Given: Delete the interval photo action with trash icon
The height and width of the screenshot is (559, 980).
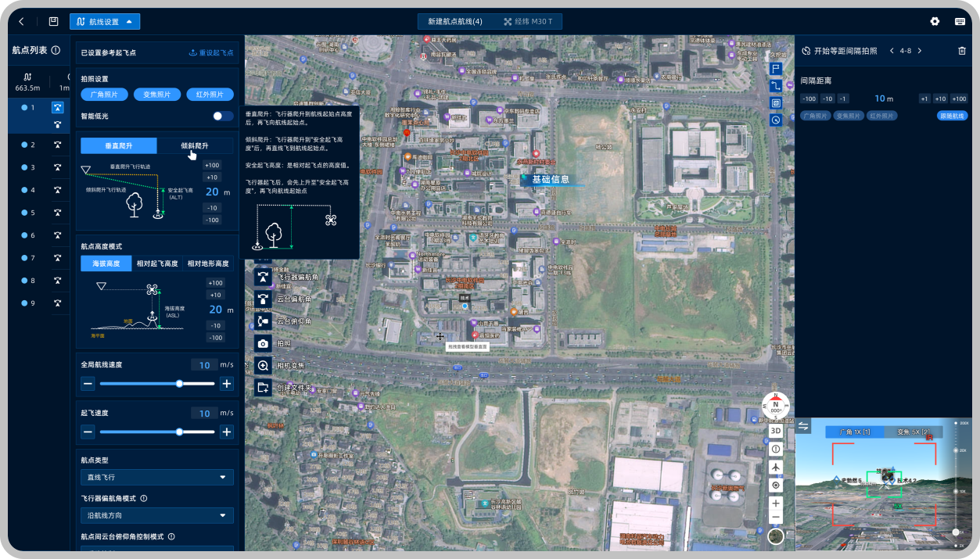Looking at the screenshot, I should [x=962, y=51].
